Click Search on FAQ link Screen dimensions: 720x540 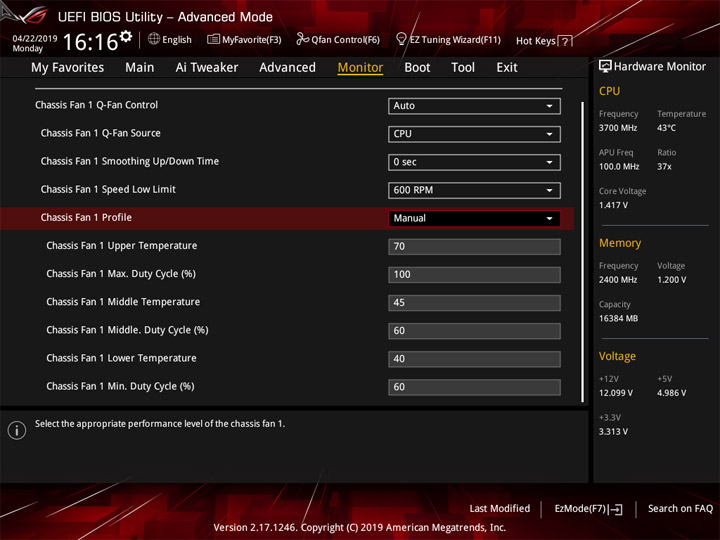click(x=680, y=508)
